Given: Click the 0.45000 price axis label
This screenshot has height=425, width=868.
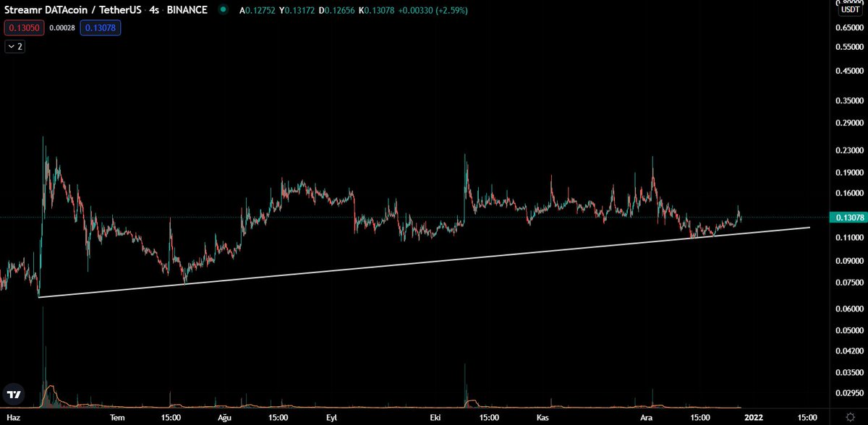Looking at the screenshot, I should point(849,71).
